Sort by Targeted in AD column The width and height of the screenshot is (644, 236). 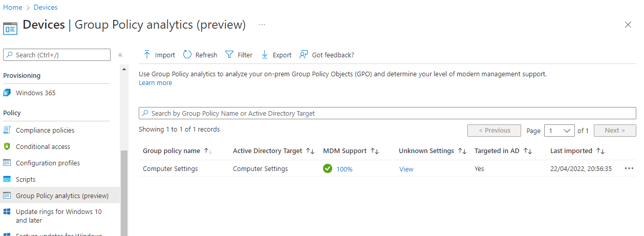[528, 151]
